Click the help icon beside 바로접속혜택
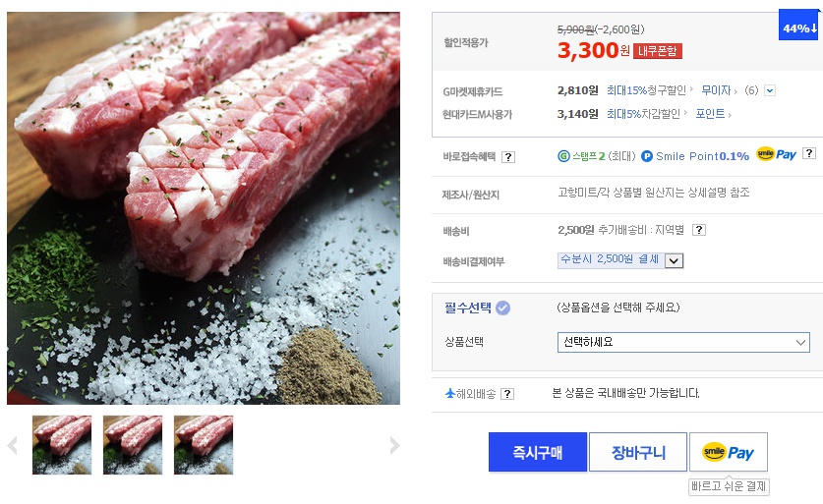 click(508, 157)
